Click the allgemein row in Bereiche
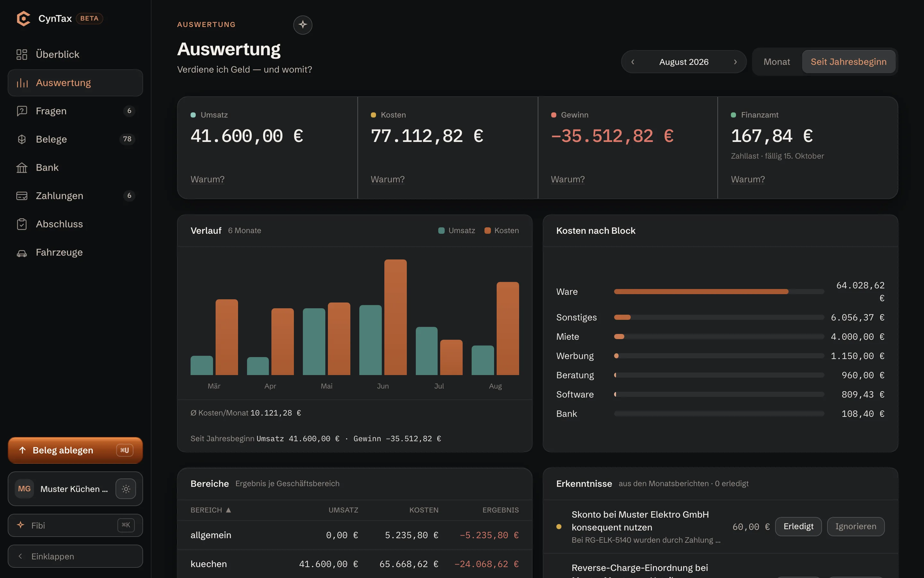This screenshot has height=578, width=924. (x=355, y=535)
